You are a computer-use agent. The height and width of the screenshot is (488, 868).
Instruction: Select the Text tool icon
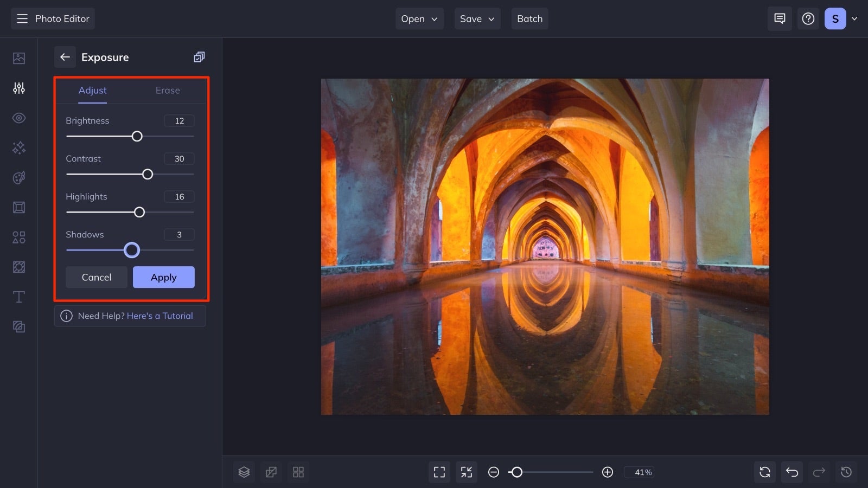tap(18, 297)
